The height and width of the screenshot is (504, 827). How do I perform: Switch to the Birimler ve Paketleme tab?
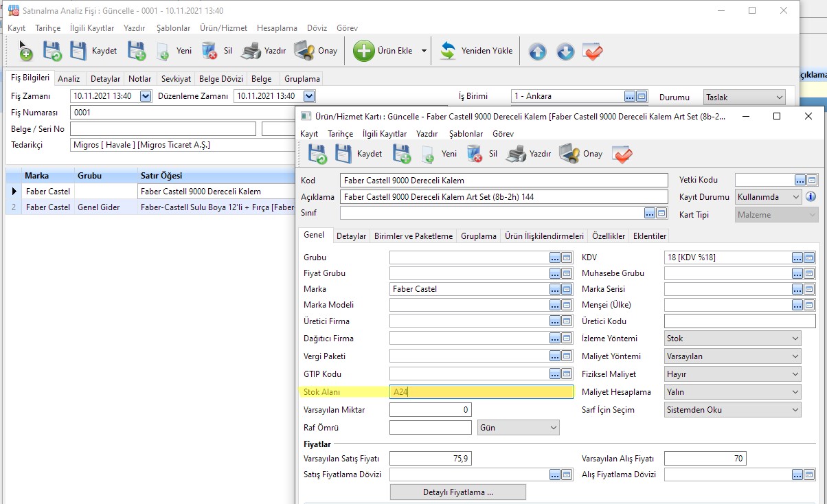pyautogui.click(x=413, y=236)
